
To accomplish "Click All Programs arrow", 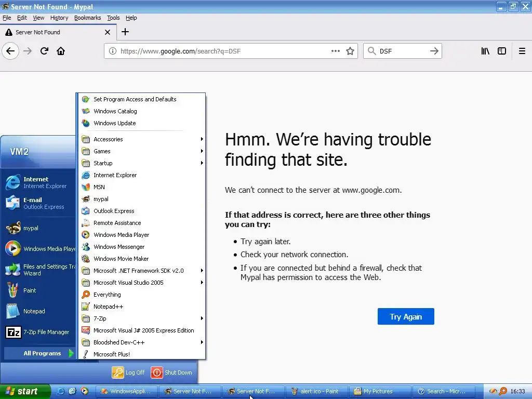I will [x=71, y=353].
